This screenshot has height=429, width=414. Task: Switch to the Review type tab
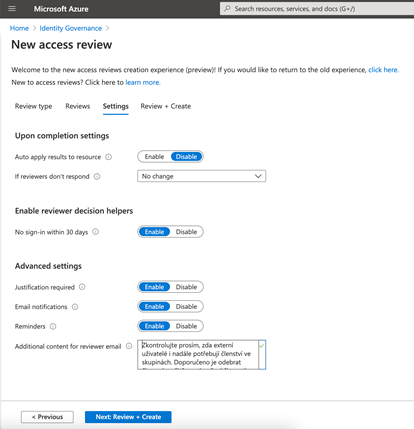tap(33, 106)
